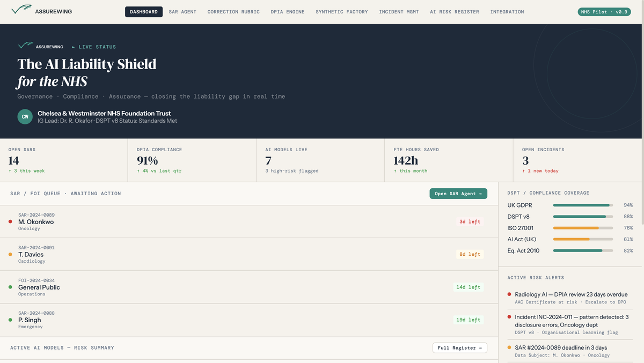Click the SAR / FOI Queue heading
The height and width of the screenshot is (363, 644).
click(x=65, y=194)
